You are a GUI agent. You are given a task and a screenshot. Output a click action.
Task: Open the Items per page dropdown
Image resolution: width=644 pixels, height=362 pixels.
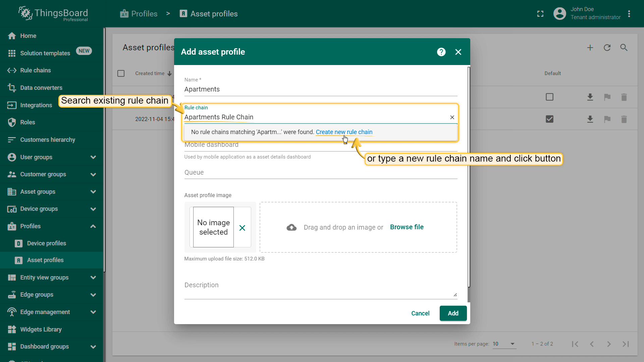click(504, 344)
